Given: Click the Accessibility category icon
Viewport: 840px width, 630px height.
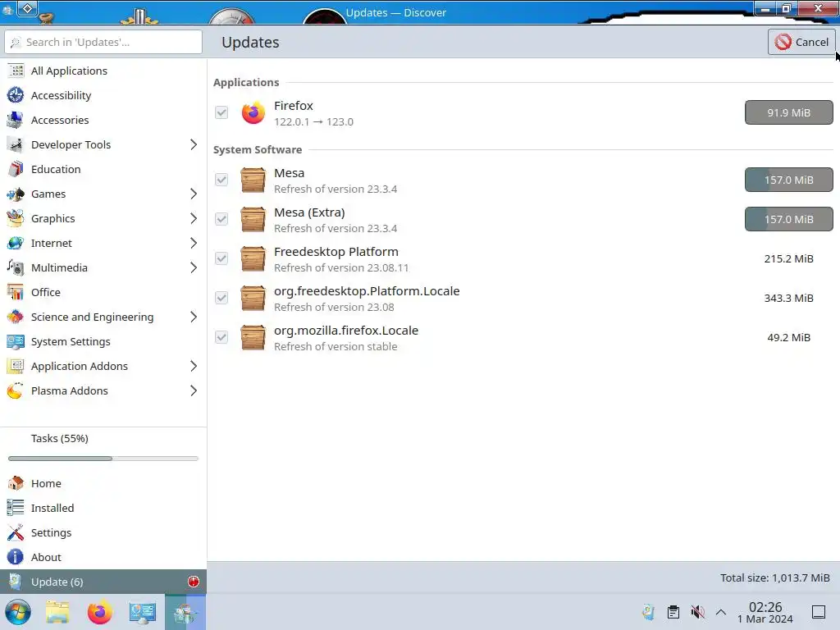Looking at the screenshot, I should [x=16, y=95].
